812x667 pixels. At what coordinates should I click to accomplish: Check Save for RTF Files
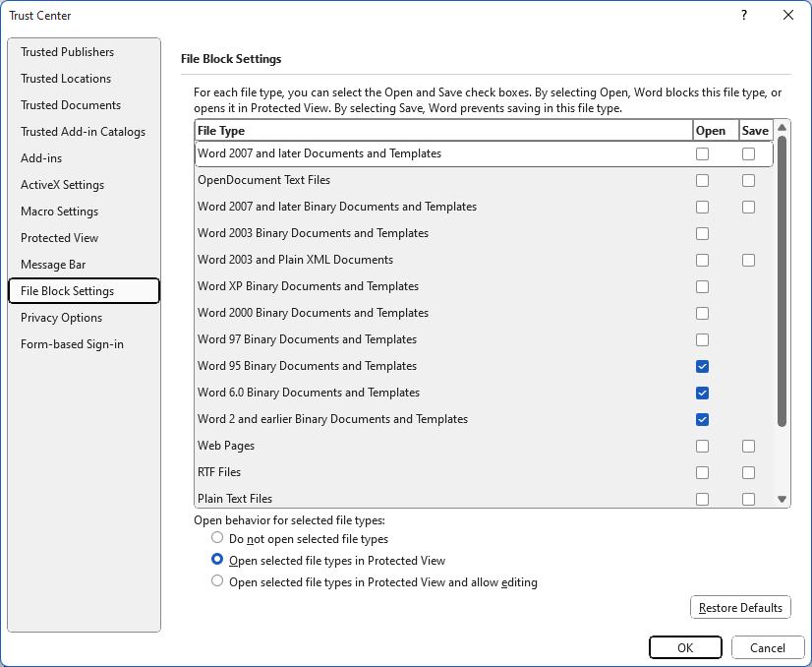748,472
